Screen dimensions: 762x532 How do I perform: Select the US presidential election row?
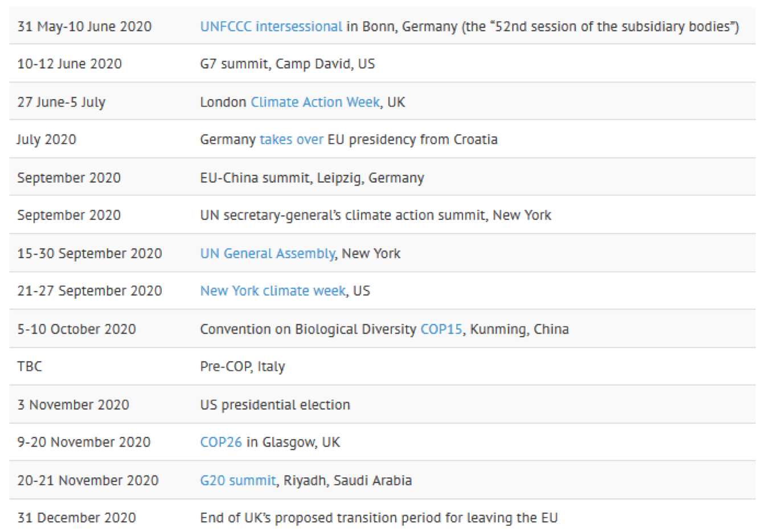(x=382, y=404)
